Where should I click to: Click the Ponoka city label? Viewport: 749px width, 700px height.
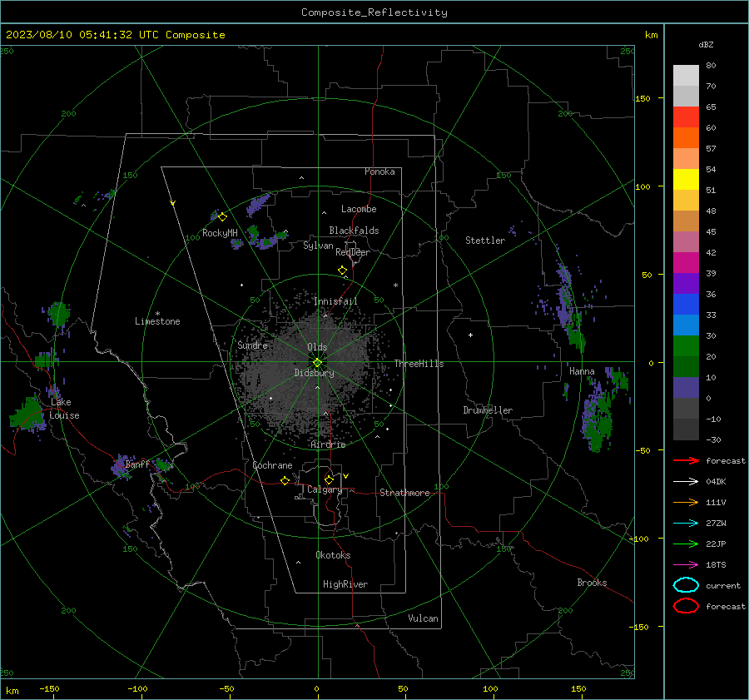[x=379, y=172]
